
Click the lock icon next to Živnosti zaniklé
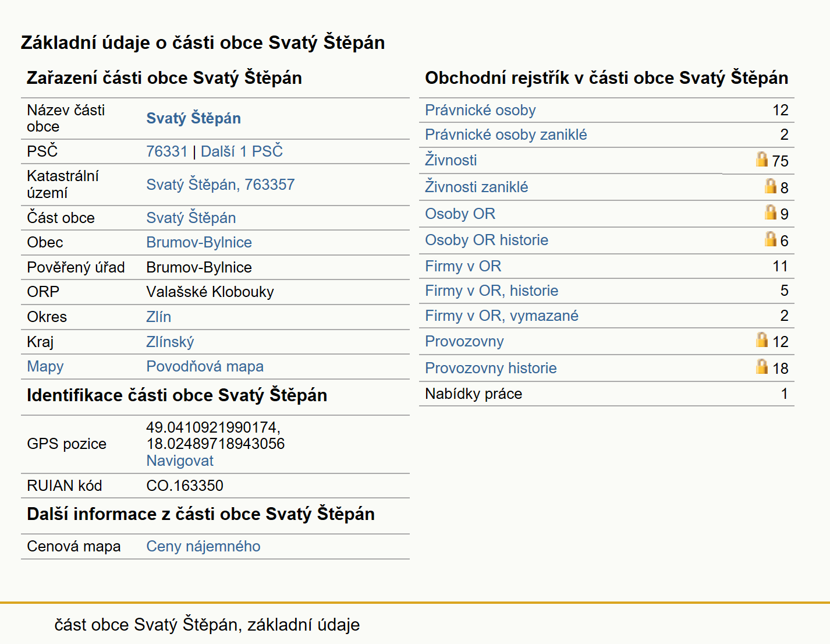(771, 186)
